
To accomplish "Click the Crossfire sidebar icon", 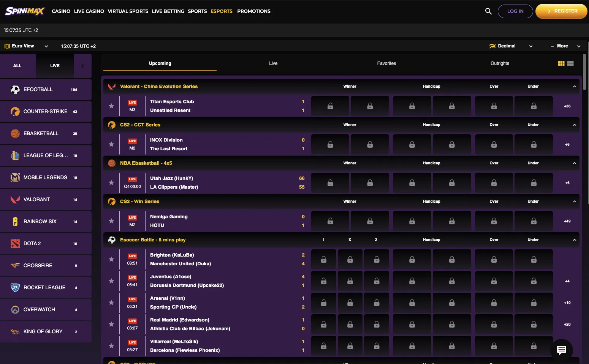I will click(15, 266).
